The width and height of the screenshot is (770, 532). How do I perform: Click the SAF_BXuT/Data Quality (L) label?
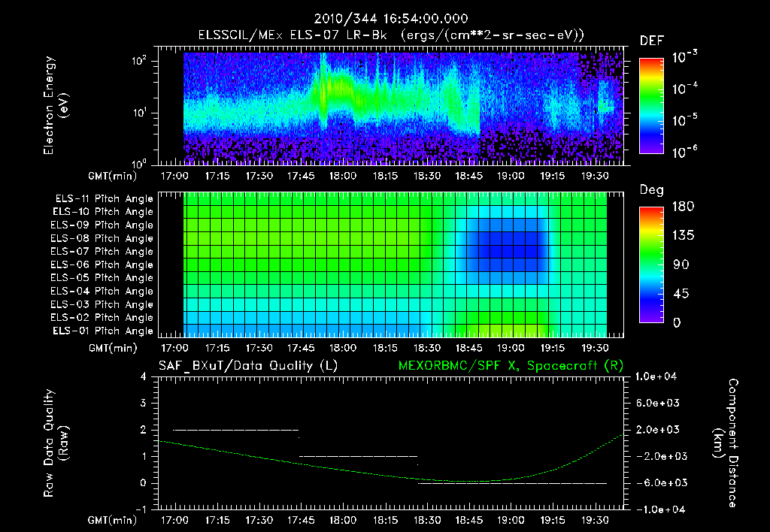click(x=248, y=366)
